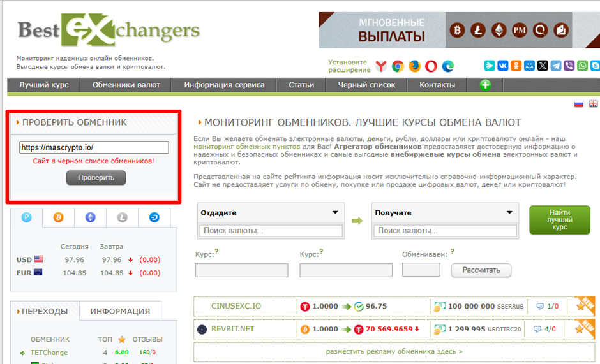Sort exchangers by ОТЗЫВЫ column
Viewport: 600px width, 364px height.
click(147, 339)
